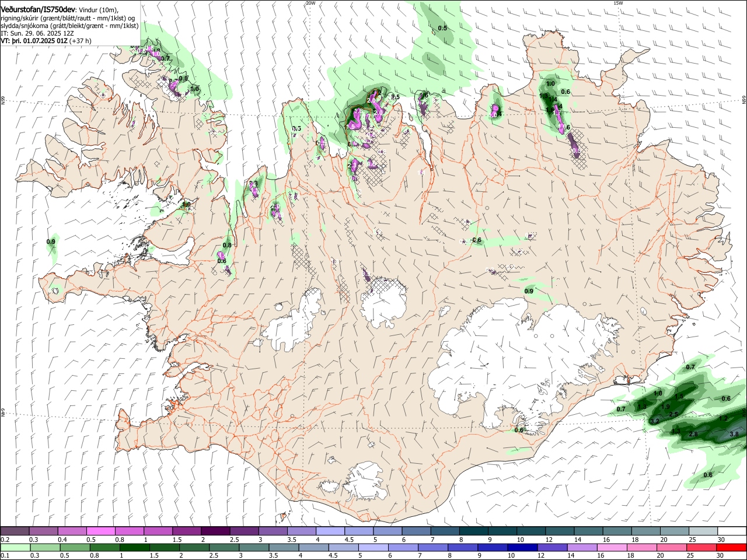Click the bright red 30 swatch in rain legend
This screenshot has height=560, width=747.
732,547
